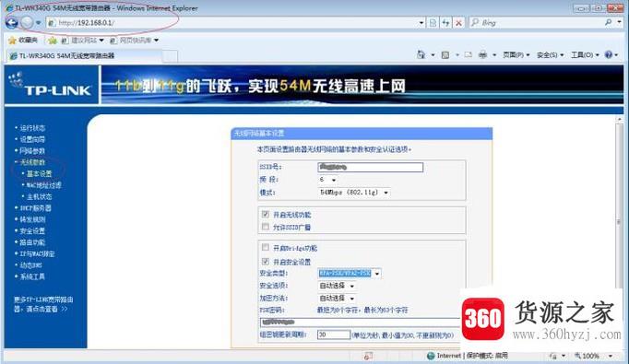
Task: Click the address bar showing 192.168.0.1
Action: click(x=232, y=23)
